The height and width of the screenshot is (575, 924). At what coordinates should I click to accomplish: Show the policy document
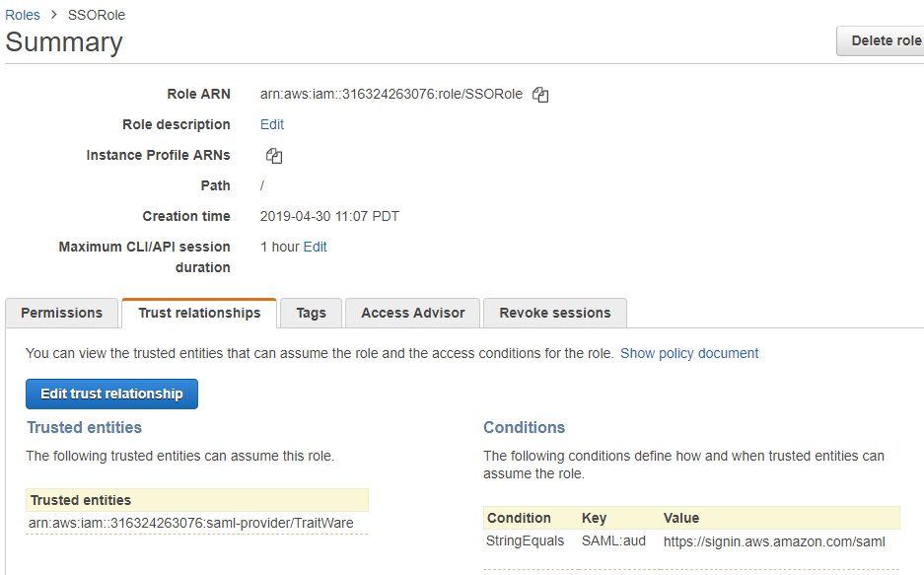point(689,353)
